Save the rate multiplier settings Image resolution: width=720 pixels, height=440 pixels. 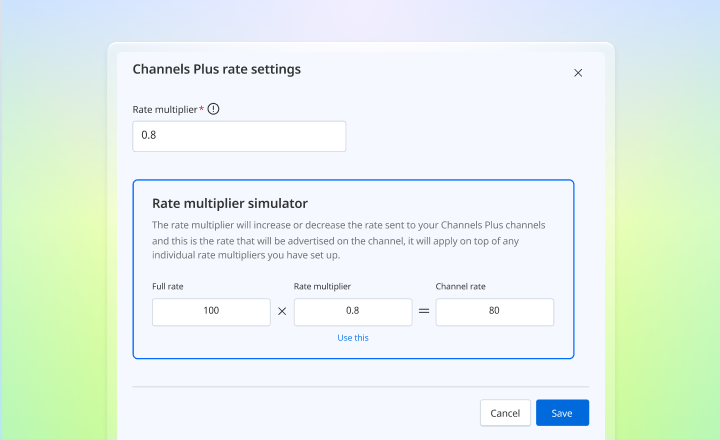[x=562, y=413]
